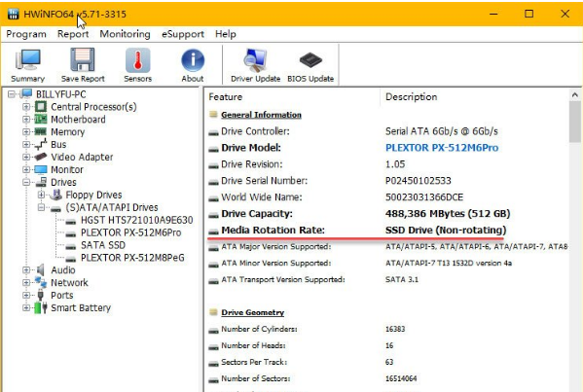
Task: Open the Report menu
Action: point(73,34)
